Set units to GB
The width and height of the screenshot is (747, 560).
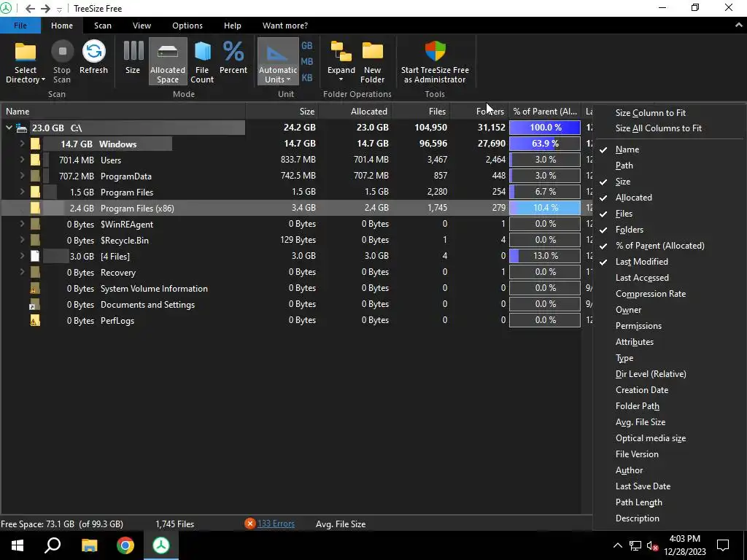307,46
